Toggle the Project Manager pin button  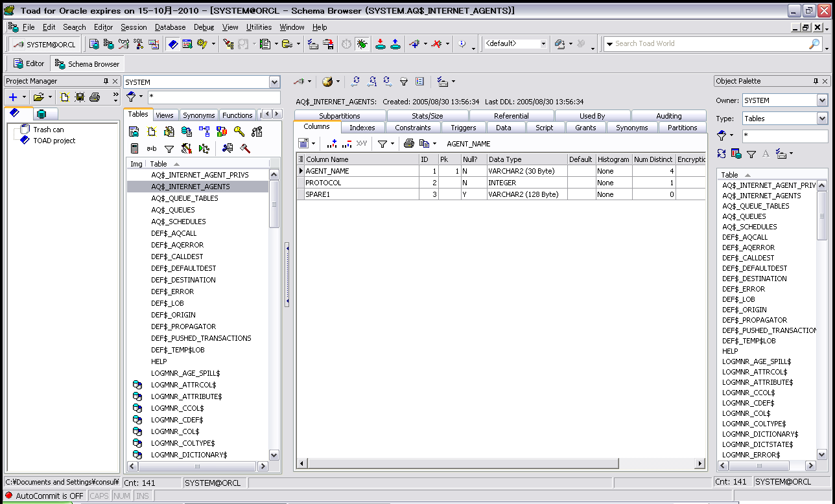pos(106,81)
